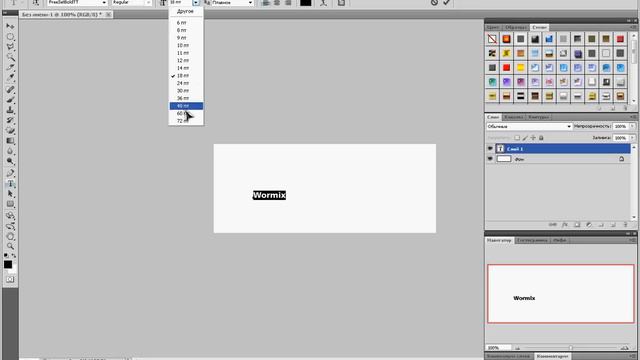
Task: Center-align the text
Action: coord(277,2)
